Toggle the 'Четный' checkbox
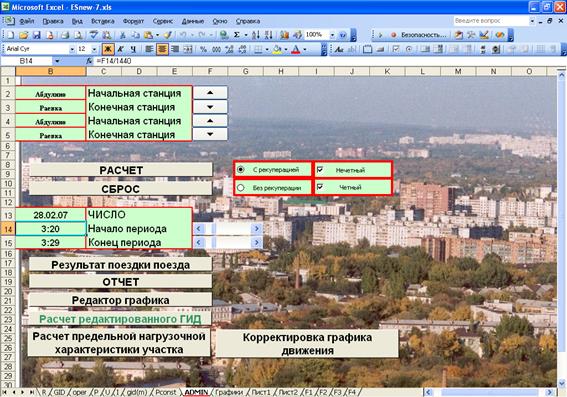This screenshot has height=397, width=567. (320, 187)
